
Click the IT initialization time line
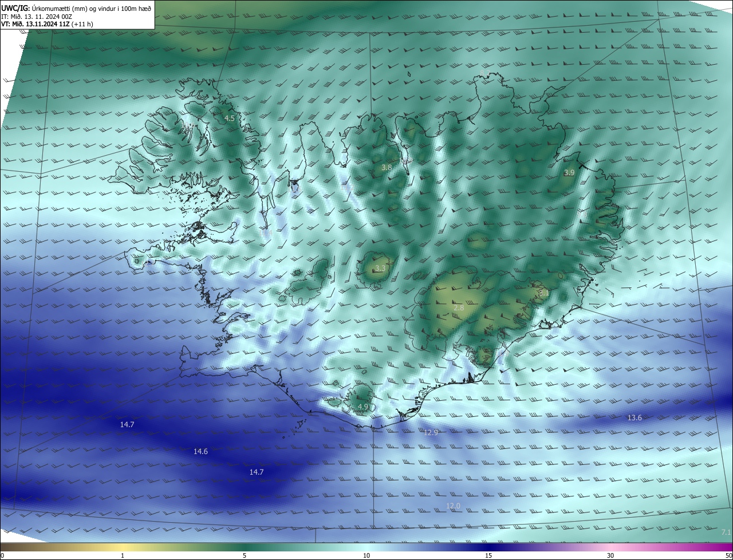coord(36,17)
